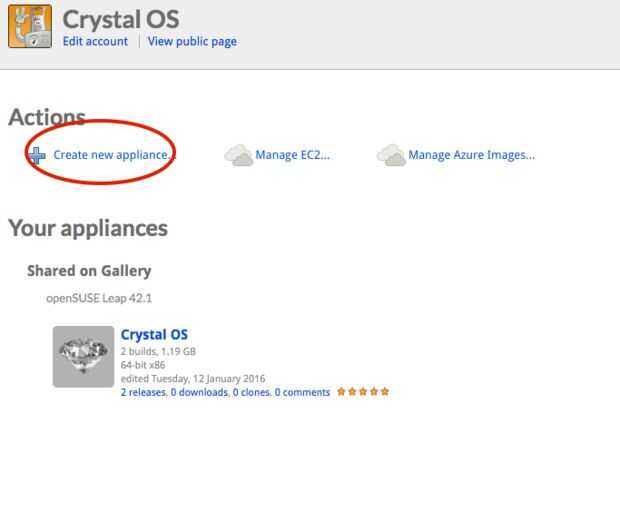Open the Manage Azure Images link

tap(472, 155)
